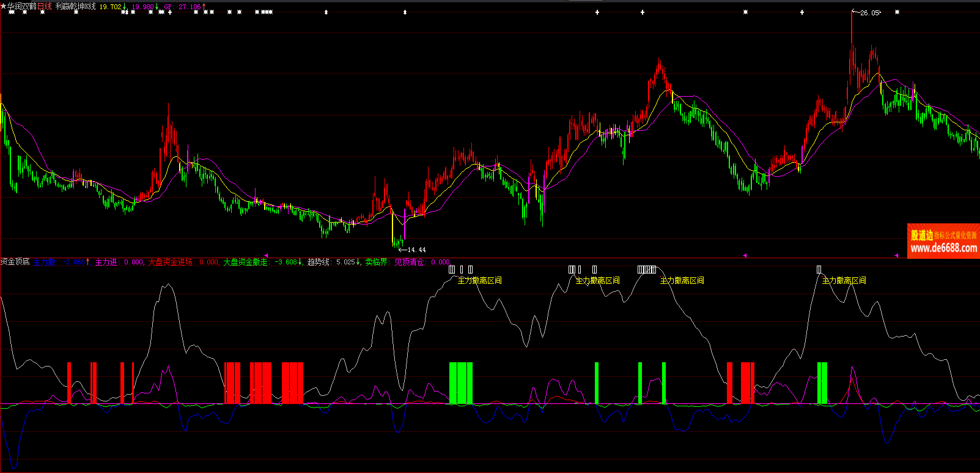Image resolution: width=980 pixels, height=473 pixels.
Task: Open the 利赢乾坤K线 indicator name
Action: [75, 6]
